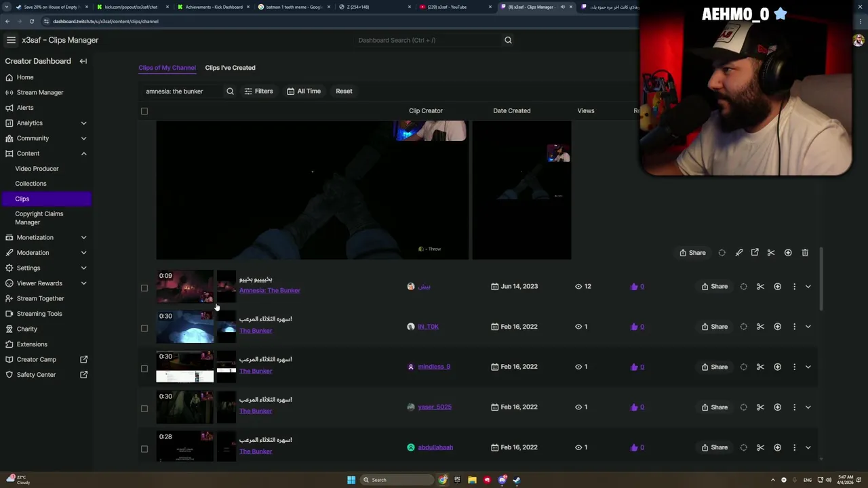Image resolution: width=868 pixels, height=488 pixels.
Task: Click the amnesia: the bunker search field
Action: point(183,91)
